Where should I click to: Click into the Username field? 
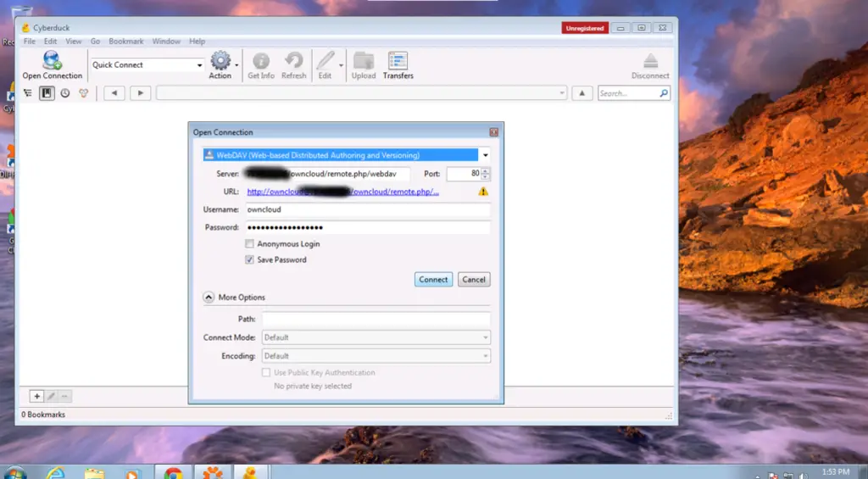[368, 209]
